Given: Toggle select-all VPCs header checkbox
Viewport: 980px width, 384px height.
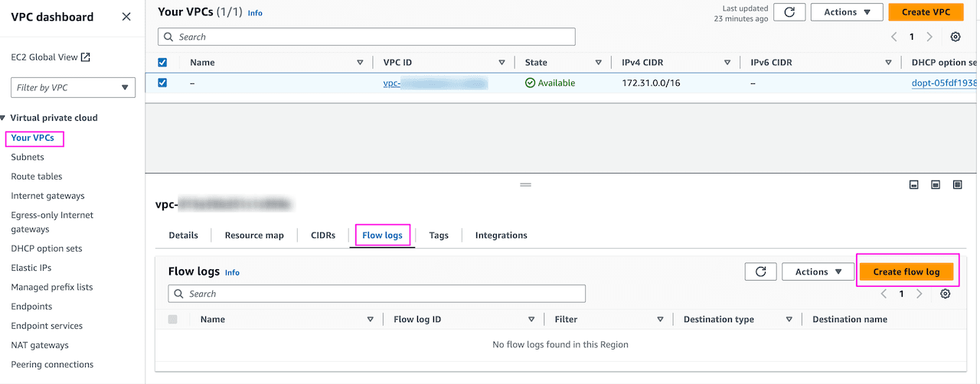Looking at the screenshot, I should click(x=162, y=63).
